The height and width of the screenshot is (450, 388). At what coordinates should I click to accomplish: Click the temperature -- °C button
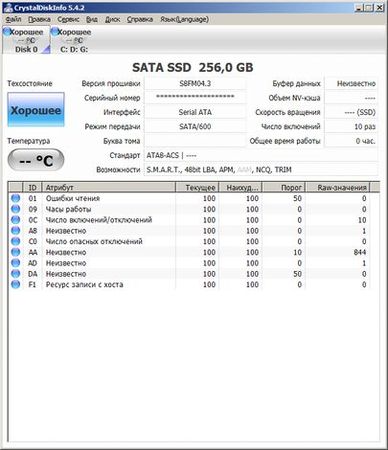(x=36, y=160)
